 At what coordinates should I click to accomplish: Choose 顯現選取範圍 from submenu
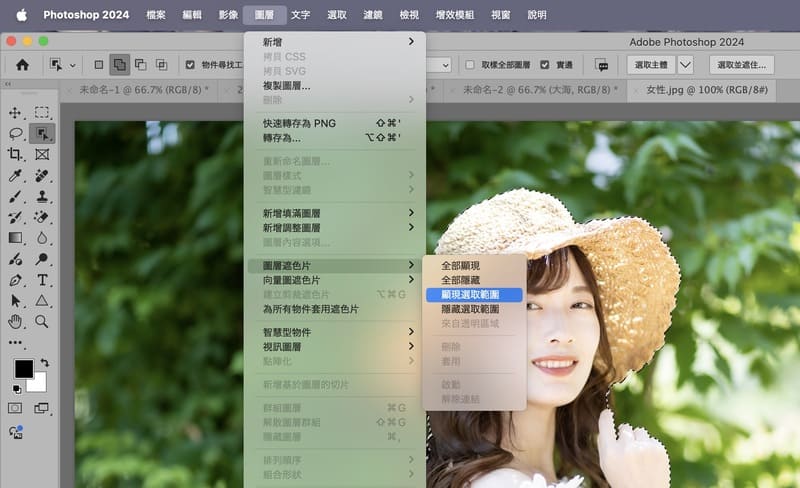tap(474, 295)
